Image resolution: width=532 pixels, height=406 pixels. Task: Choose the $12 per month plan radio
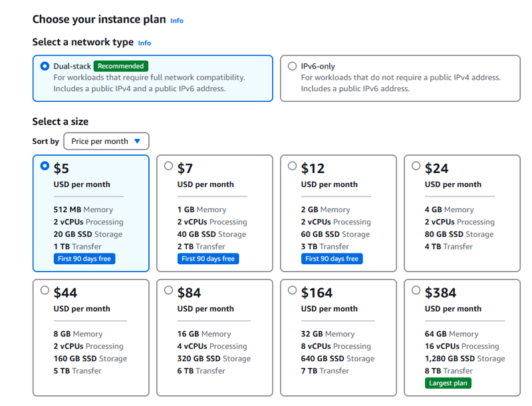pyautogui.click(x=292, y=166)
